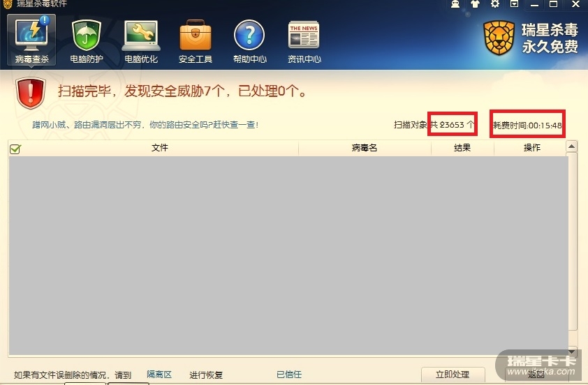Click the scan complete 7 threats message
The height and width of the screenshot is (385, 588).
(x=183, y=91)
